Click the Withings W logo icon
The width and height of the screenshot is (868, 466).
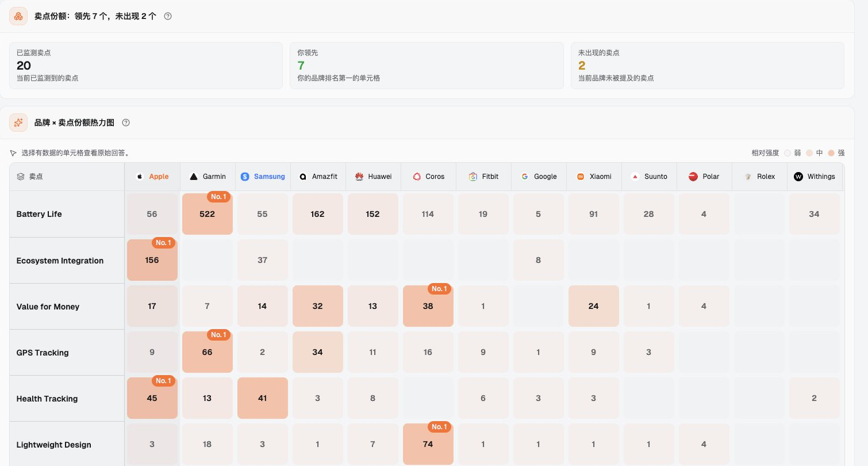(x=798, y=177)
